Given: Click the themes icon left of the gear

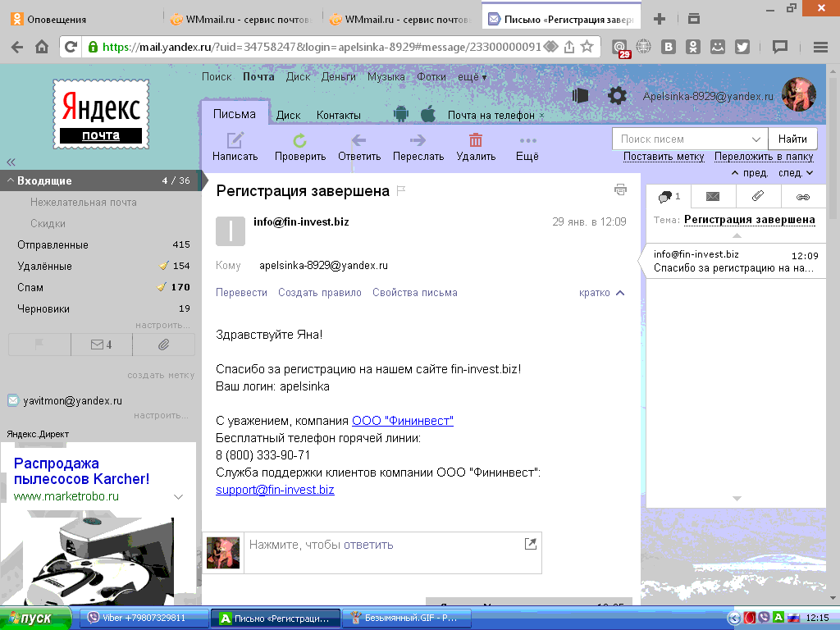Looking at the screenshot, I should pyautogui.click(x=580, y=96).
